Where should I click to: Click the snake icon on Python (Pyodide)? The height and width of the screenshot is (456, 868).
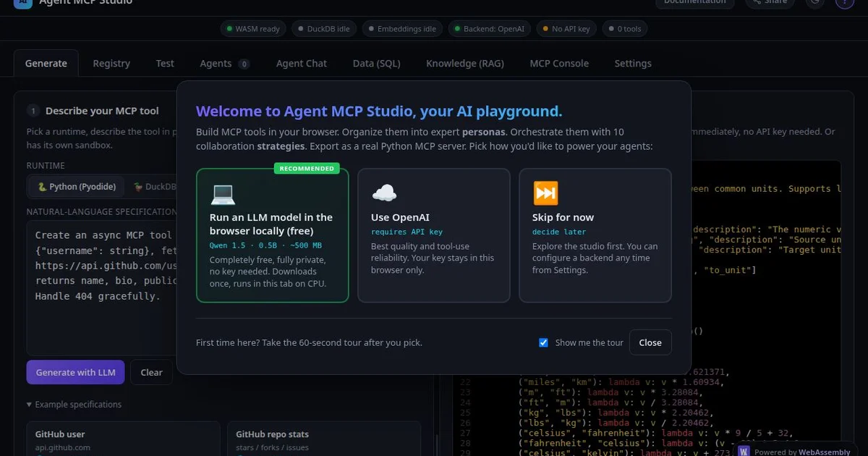43,187
